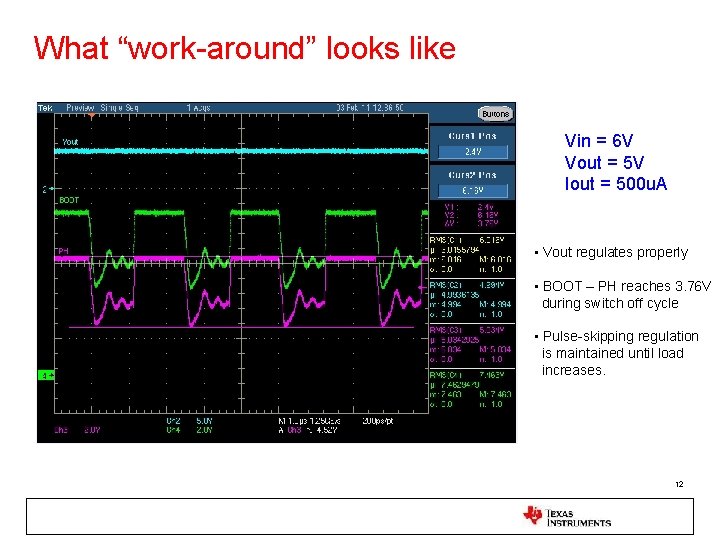Click the 'Vout = 5V' text
The width and height of the screenshot is (720, 540).
coord(604,162)
